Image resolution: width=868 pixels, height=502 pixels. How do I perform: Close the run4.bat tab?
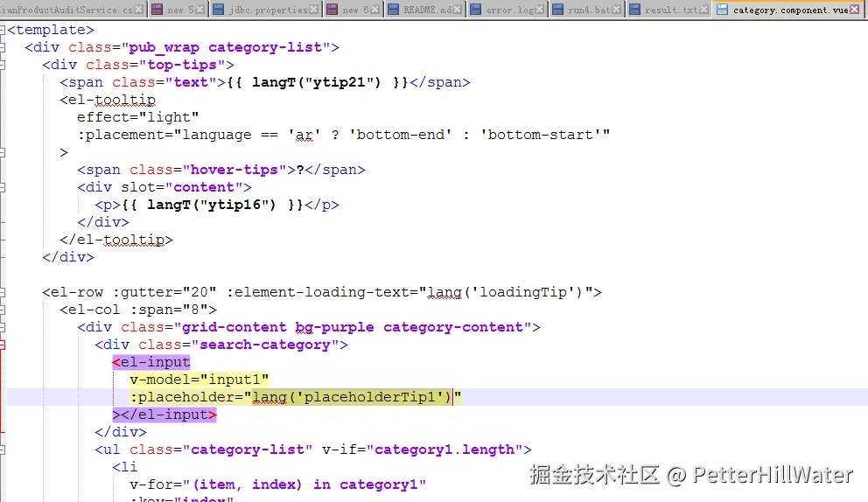pos(616,10)
